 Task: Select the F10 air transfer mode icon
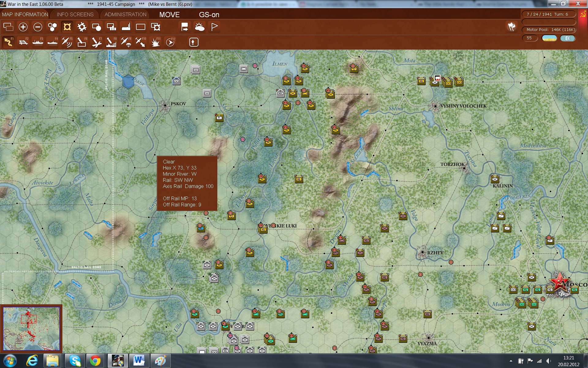[141, 42]
